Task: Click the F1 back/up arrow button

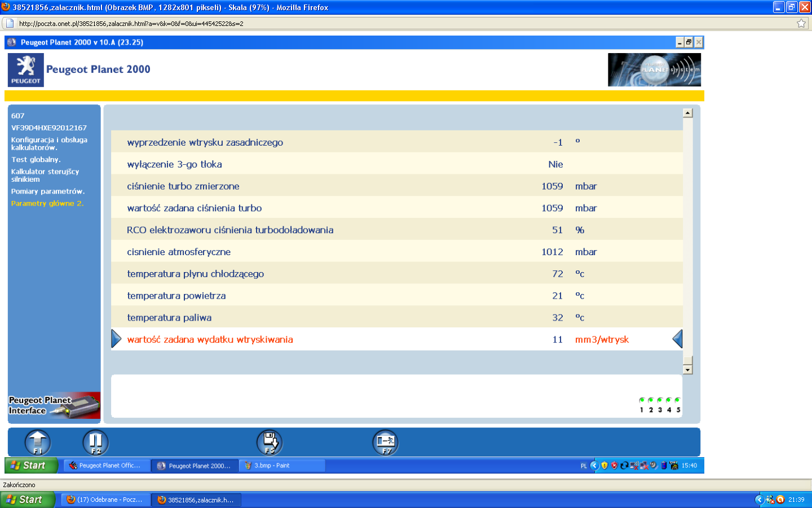Action: click(38, 442)
